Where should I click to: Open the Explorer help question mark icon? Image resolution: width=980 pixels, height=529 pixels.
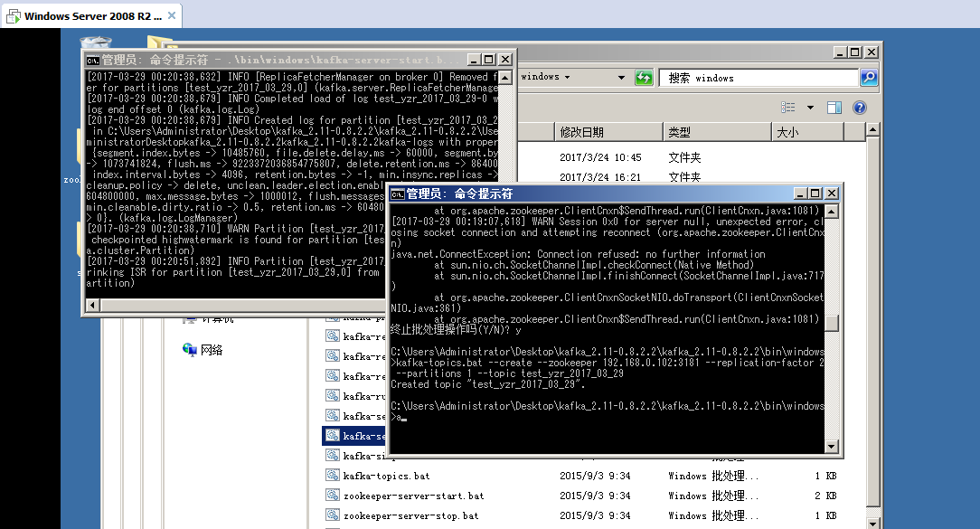(x=860, y=108)
